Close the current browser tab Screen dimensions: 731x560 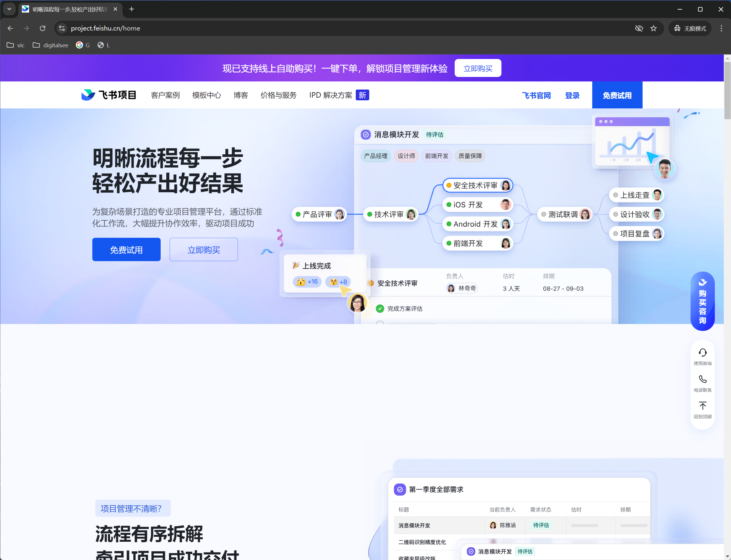tap(115, 9)
